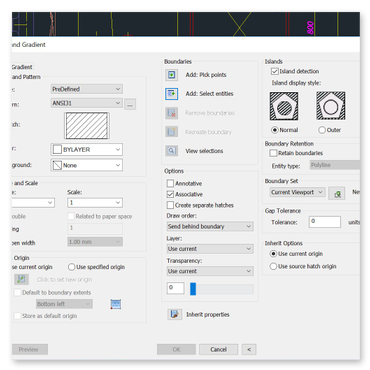Check Store as default origin
The width and height of the screenshot is (370, 370).
[17, 316]
